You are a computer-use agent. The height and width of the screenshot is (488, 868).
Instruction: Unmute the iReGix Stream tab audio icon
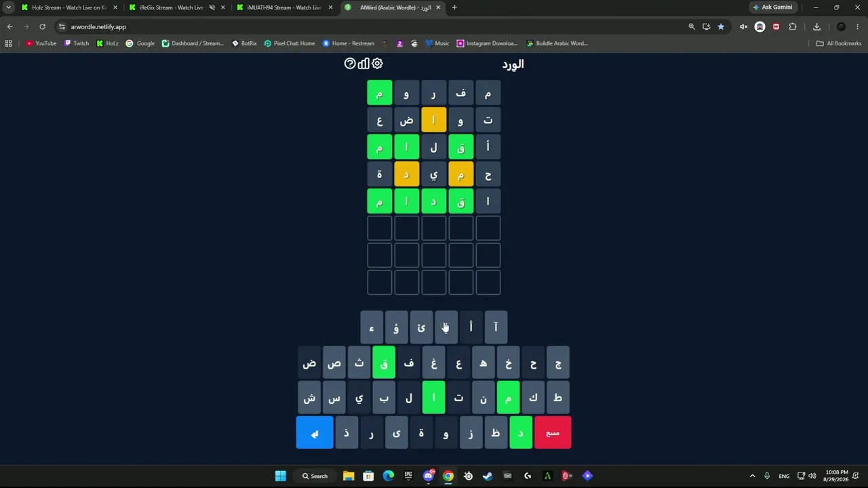click(212, 7)
